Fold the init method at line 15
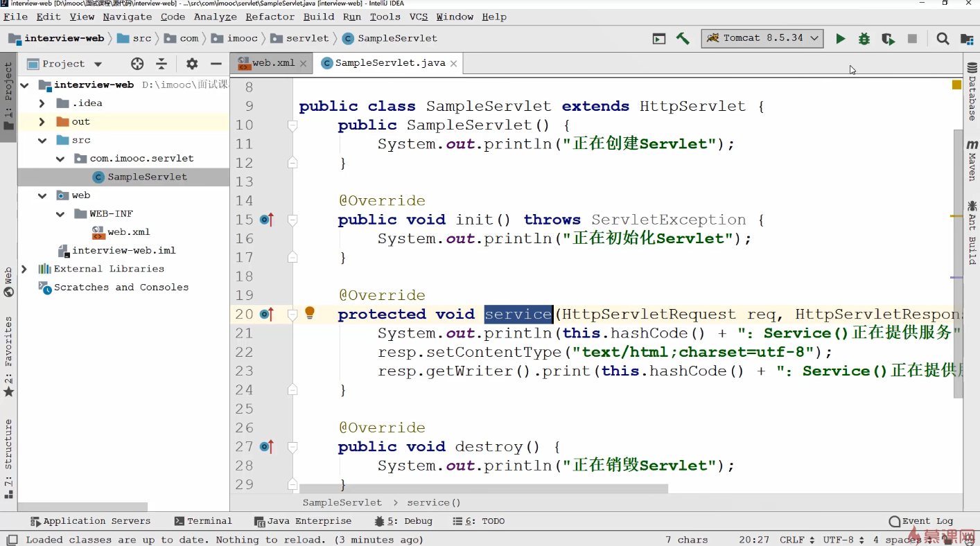Image resolution: width=980 pixels, height=546 pixels. pos(292,220)
